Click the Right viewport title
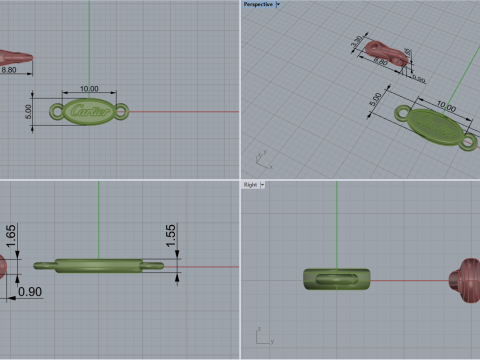The image size is (480, 360). (x=250, y=185)
